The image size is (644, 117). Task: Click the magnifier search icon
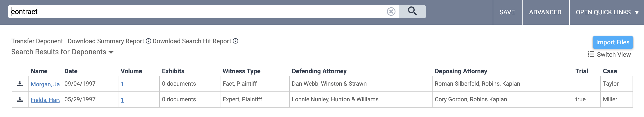click(412, 11)
